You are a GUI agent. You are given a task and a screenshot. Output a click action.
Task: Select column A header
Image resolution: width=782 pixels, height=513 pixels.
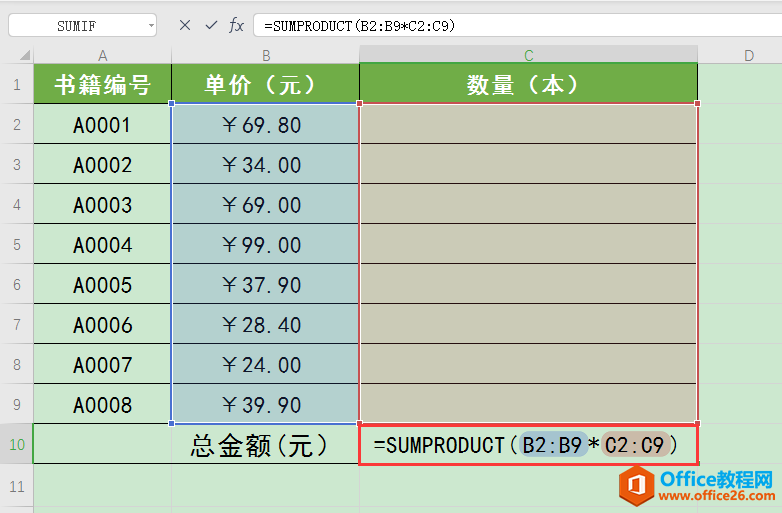pos(102,55)
